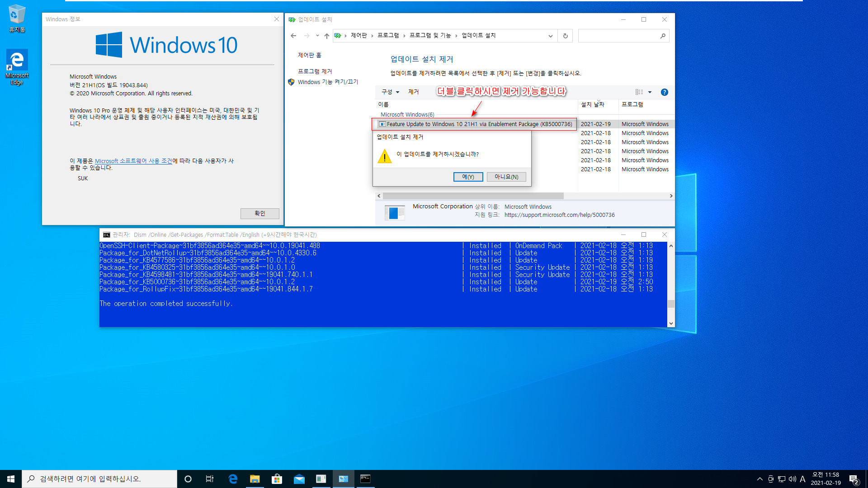This screenshot has height=488, width=868.
Task: Open the help question mark icon
Action: (x=664, y=92)
